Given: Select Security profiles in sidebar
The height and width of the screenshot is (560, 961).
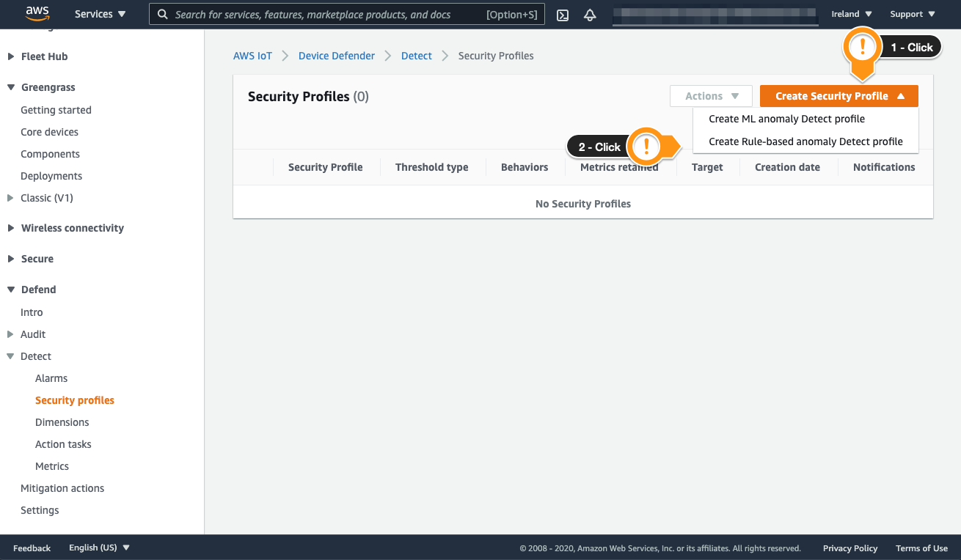Looking at the screenshot, I should tap(75, 400).
